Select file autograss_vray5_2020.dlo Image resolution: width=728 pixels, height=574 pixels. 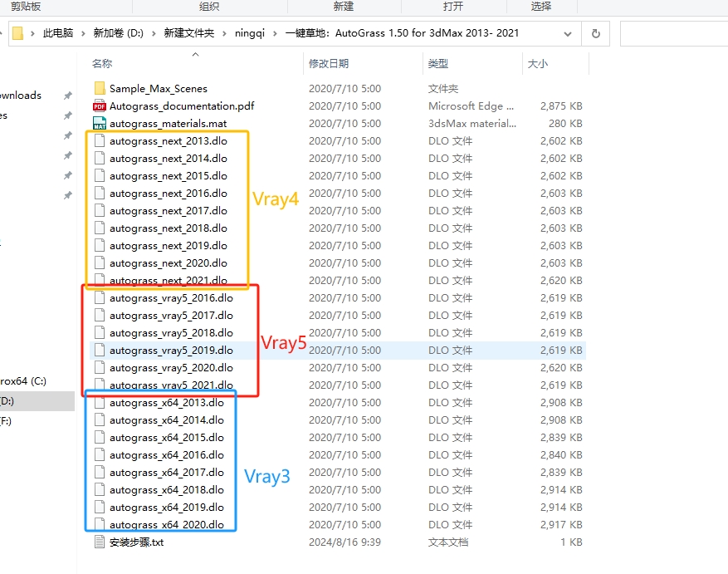(171, 368)
